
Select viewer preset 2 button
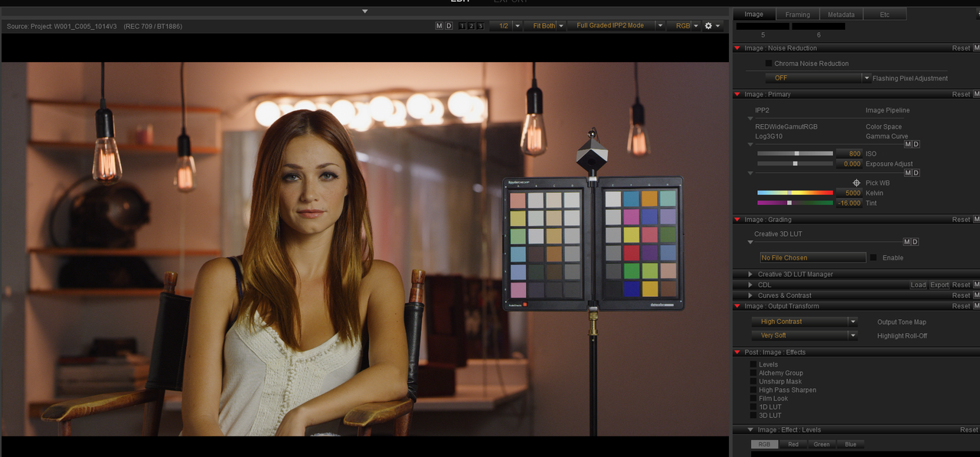coord(471,26)
